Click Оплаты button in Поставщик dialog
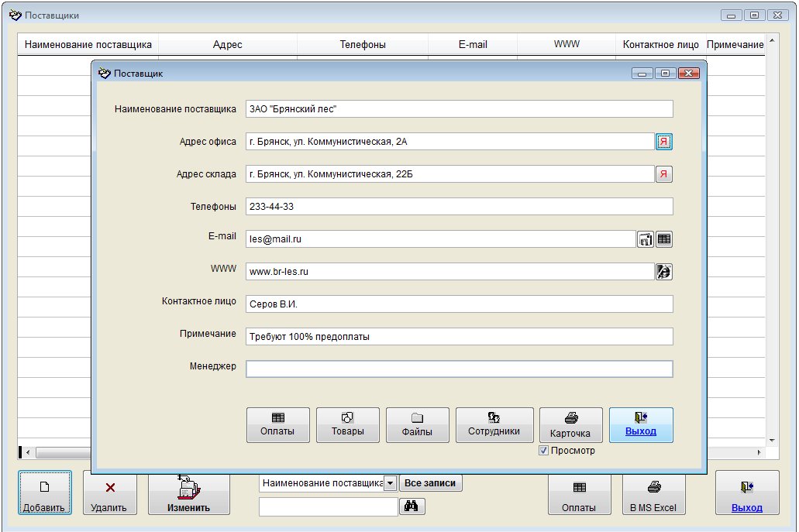Viewport: 799px width, 532px height. pos(277,425)
